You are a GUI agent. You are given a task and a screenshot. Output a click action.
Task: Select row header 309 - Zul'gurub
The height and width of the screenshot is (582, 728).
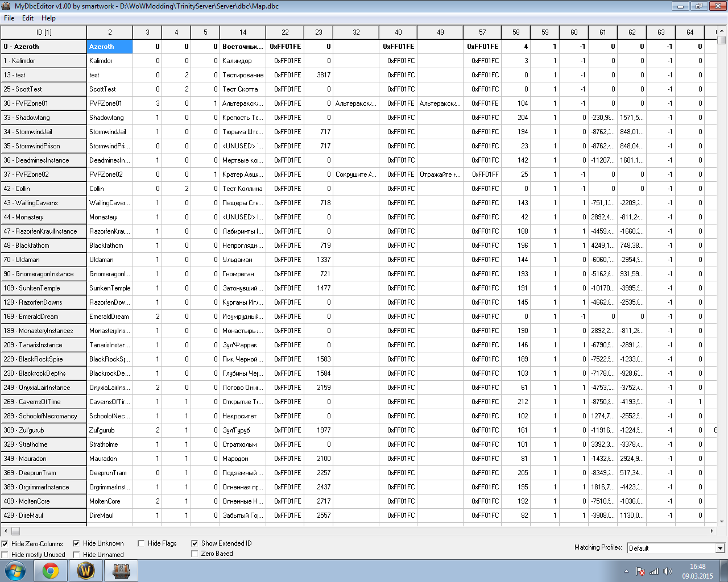pos(44,430)
